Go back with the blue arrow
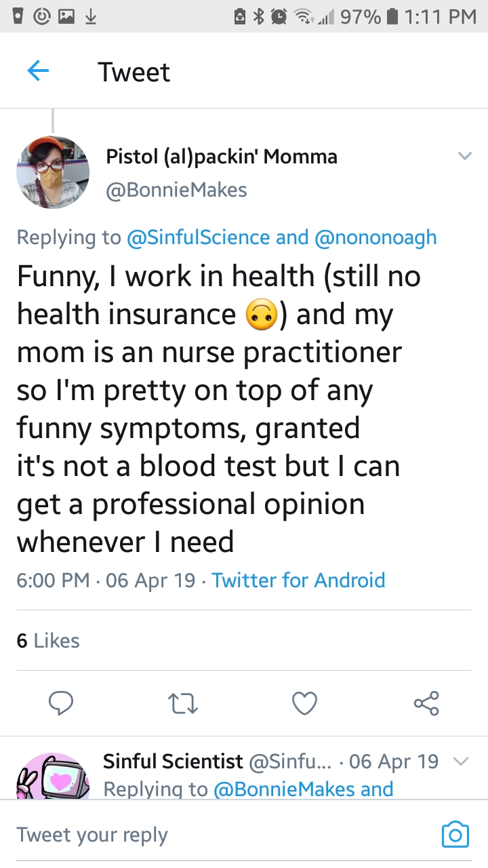Screen dimensions: 488x868 pyautogui.click(x=38, y=71)
